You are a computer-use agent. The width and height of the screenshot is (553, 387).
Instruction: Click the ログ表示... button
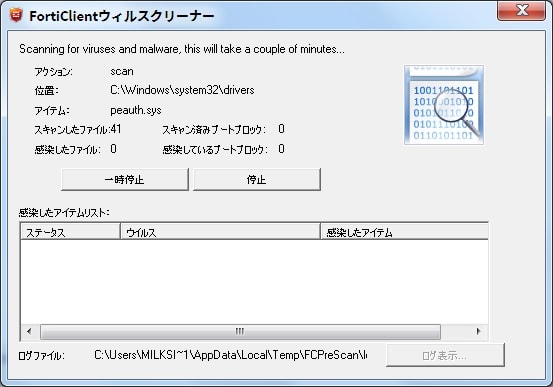click(445, 355)
